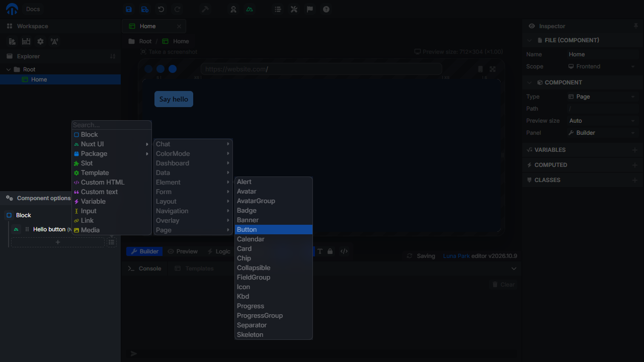The height and width of the screenshot is (362, 644).
Task: Click the Take a screenshot link
Action: click(x=169, y=52)
